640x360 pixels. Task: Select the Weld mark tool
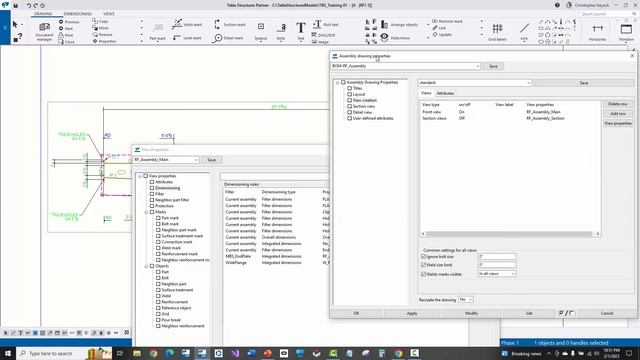(x=187, y=24)
